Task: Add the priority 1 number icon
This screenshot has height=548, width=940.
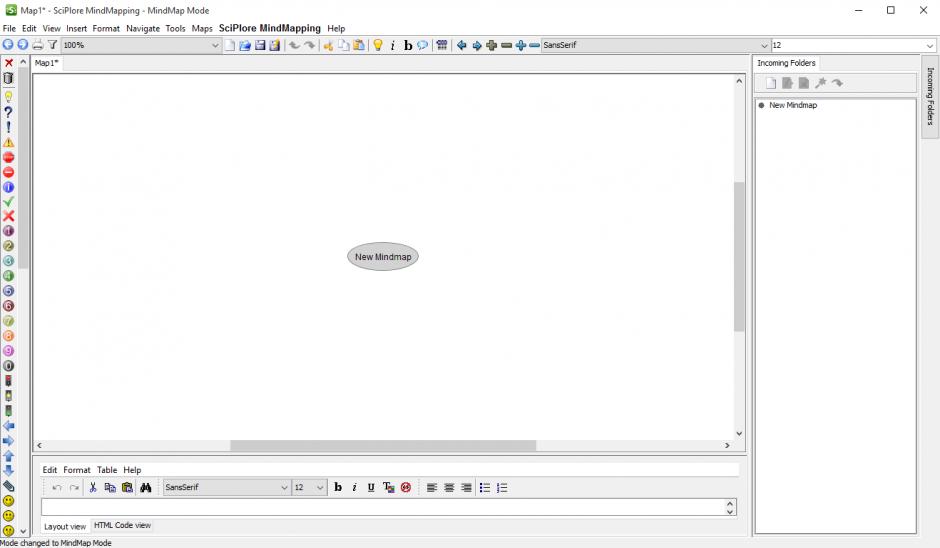Action: (8, 231)
